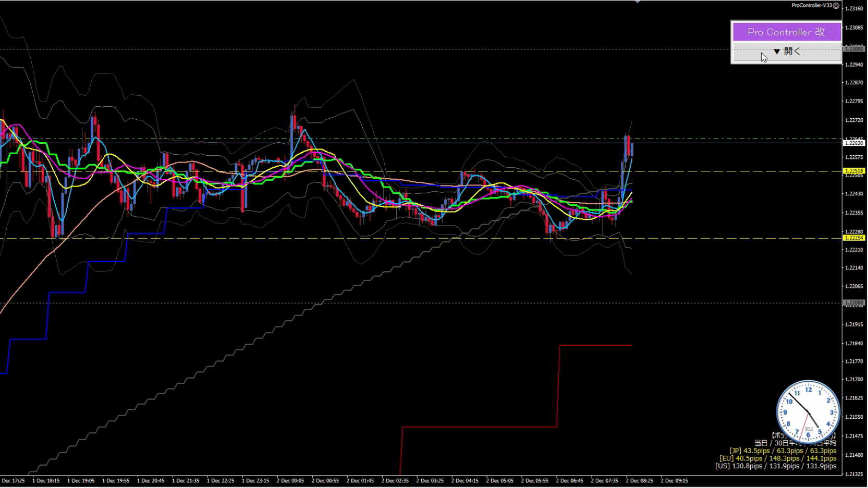Click the price scale value 1.21400
This screenshot has height=488, width=868.
point(854,455)
